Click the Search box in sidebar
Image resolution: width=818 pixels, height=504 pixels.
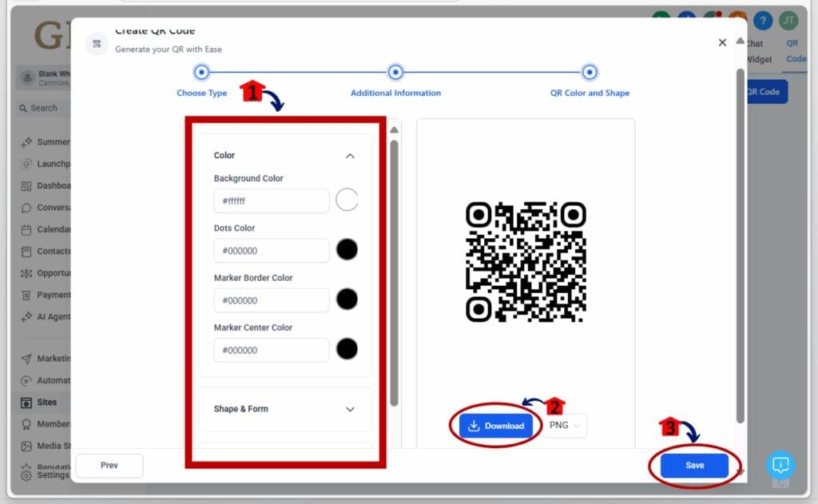click(44, 108)
